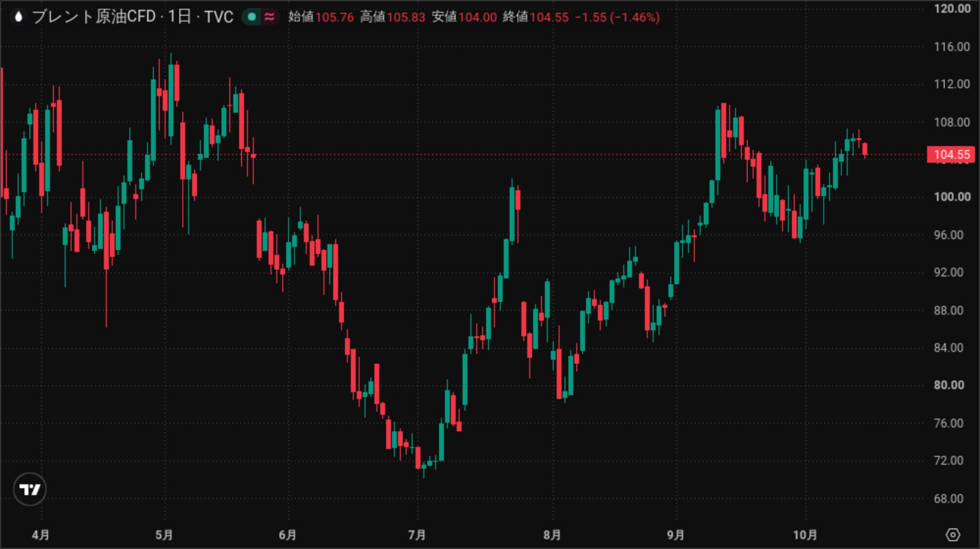Click the 112.00 price axis label
The width and height of the screenshot is (980, 549).
(952, 84)
